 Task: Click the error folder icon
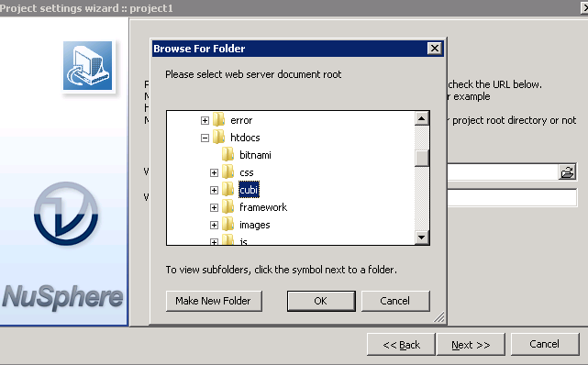click(219, 120)
